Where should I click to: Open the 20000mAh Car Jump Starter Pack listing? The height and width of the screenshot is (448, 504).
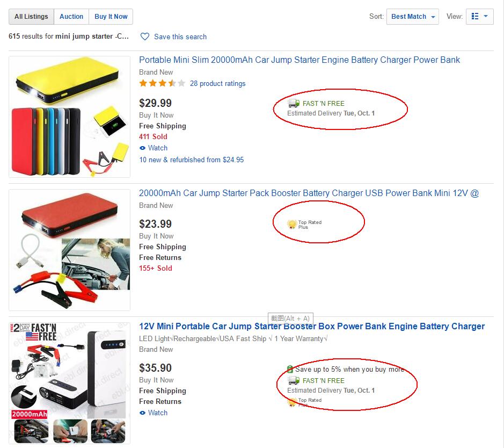[x=309, y=193]
